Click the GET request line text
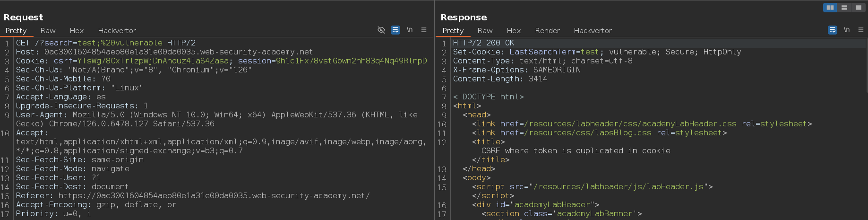This screenshot has width=868, height=220. tap(106, 43)
